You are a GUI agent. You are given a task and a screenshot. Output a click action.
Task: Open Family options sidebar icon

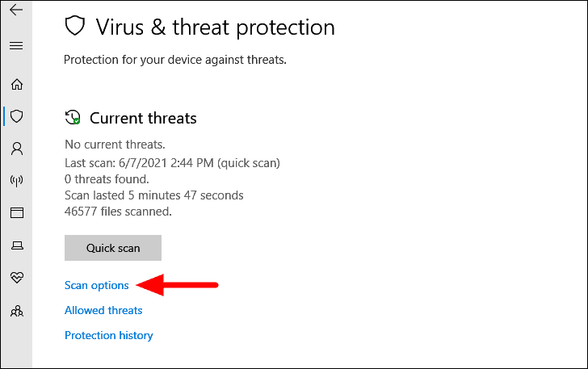[16, 311]
